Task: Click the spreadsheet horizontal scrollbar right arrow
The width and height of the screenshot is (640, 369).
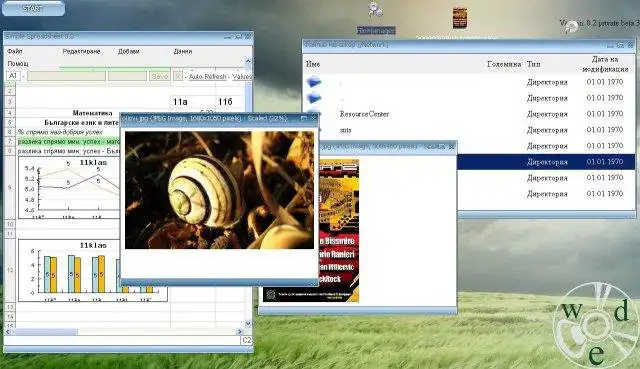Action: [x=240, y=332]
